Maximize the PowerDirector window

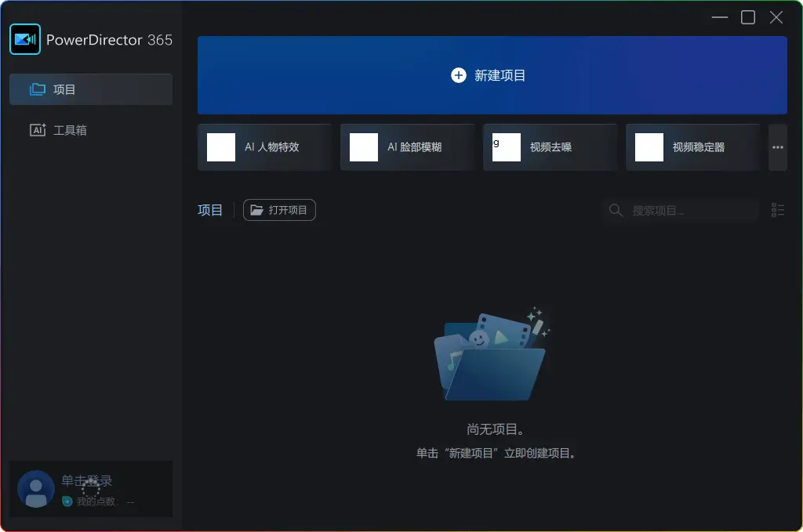click(x=748, y=17)
